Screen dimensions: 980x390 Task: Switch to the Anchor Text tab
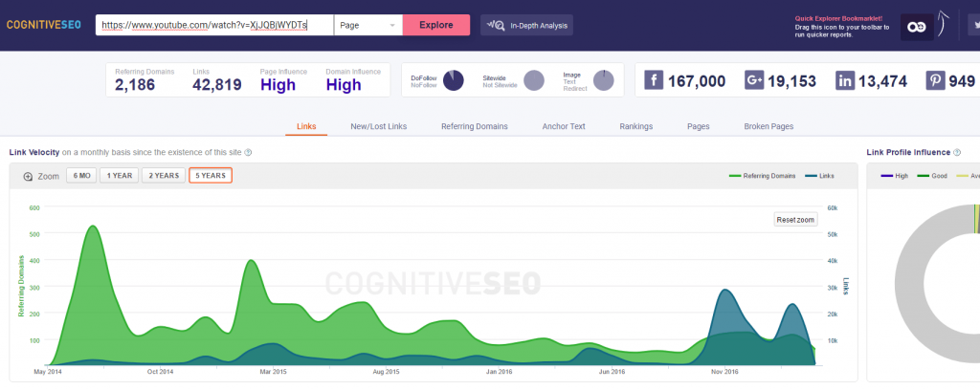pyautogui.click(x=564, y=126)
